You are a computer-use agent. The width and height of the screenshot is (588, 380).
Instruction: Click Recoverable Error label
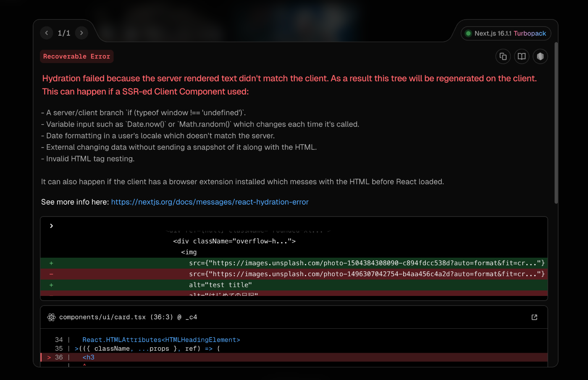pos(76,56)
